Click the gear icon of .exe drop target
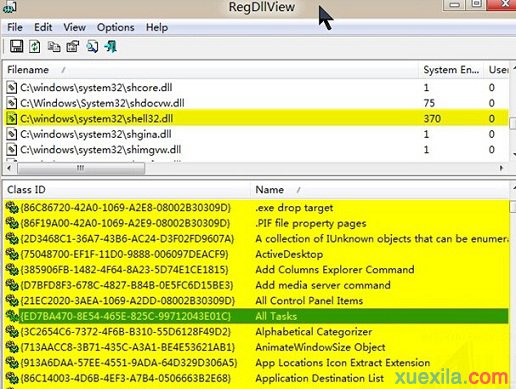The height and width of the screenshot is (389, 516). (12, 208)
